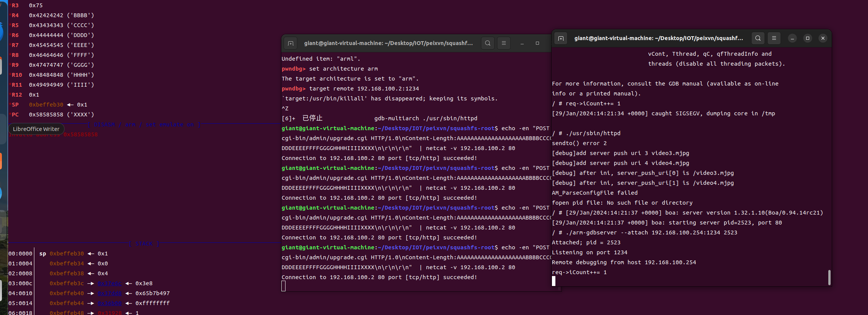
Task: Minimize the right terminal window
Action: (x=792, y=38)
